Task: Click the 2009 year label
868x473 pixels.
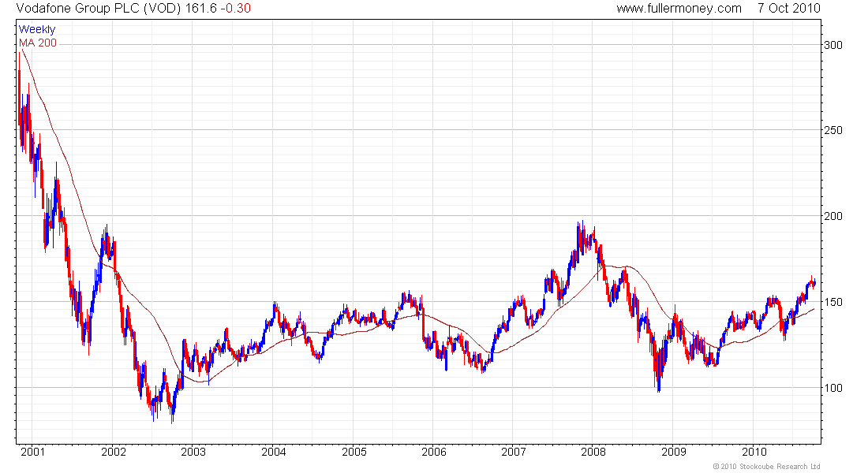Action: [674, 452]
